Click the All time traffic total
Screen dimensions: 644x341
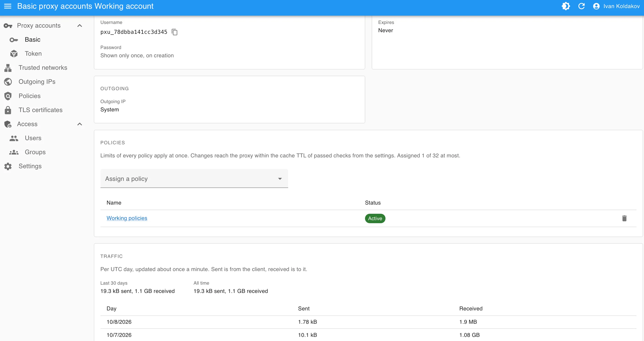[230, 291]
